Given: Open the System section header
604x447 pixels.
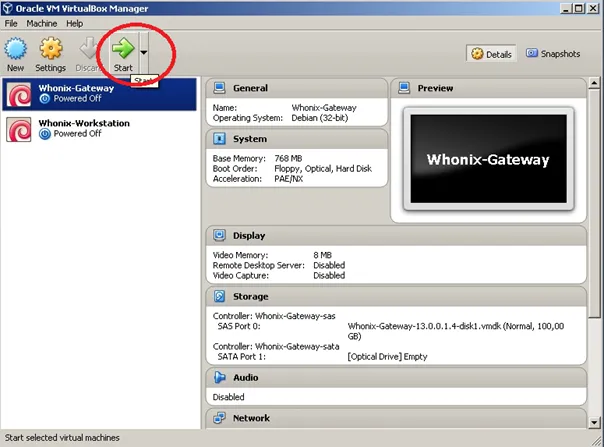Looking at the screenshot, I should (297, 139).
